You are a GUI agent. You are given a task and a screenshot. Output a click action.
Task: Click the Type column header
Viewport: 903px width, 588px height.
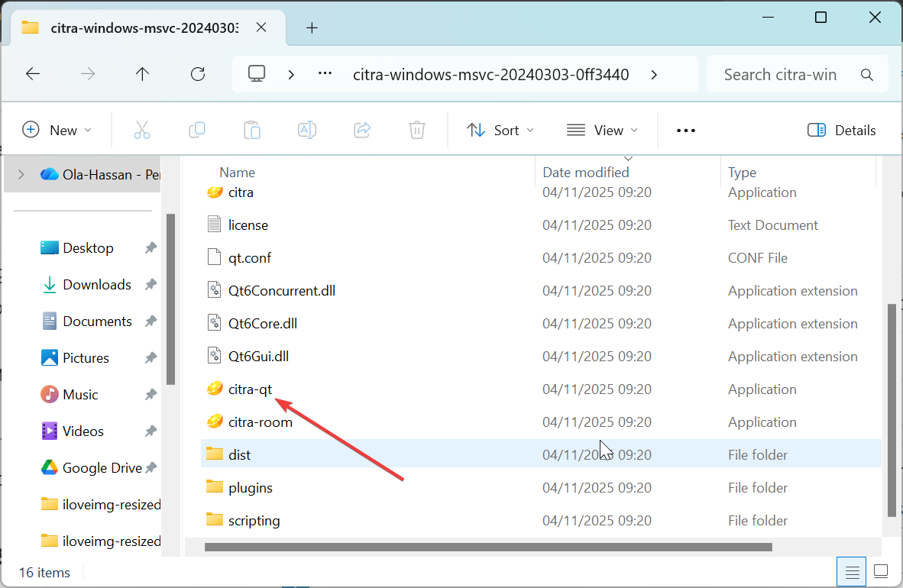[742, 172]
